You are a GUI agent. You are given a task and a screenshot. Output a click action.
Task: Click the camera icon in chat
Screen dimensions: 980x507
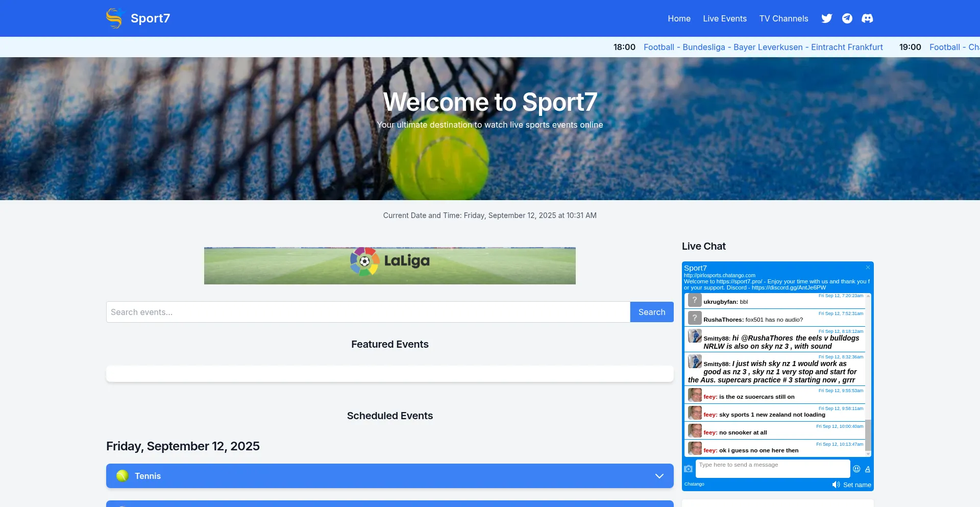(x=689, y=469)
